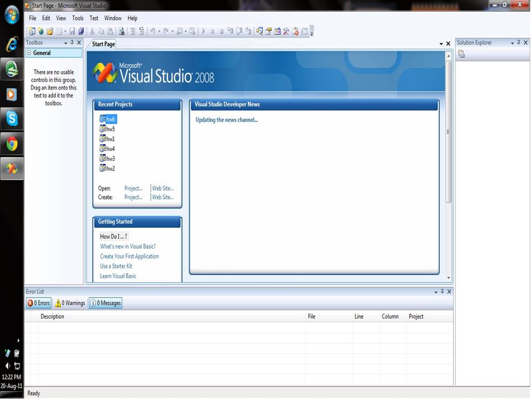Open the Toolbox window position dropdown
Screen dimensions: 532x399
click(x=66, y=43)
